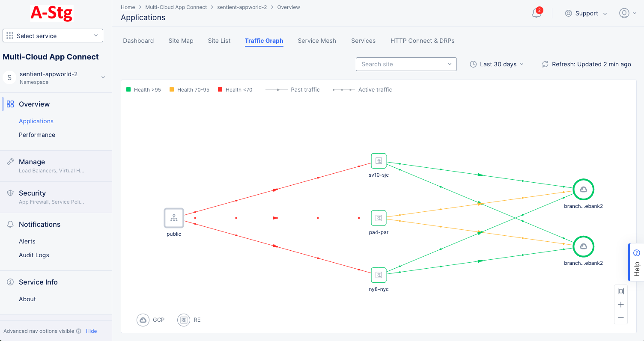Switch to the Service Mesh tab
This screenshot has height=341, width=644.
(x=317, y=41)
